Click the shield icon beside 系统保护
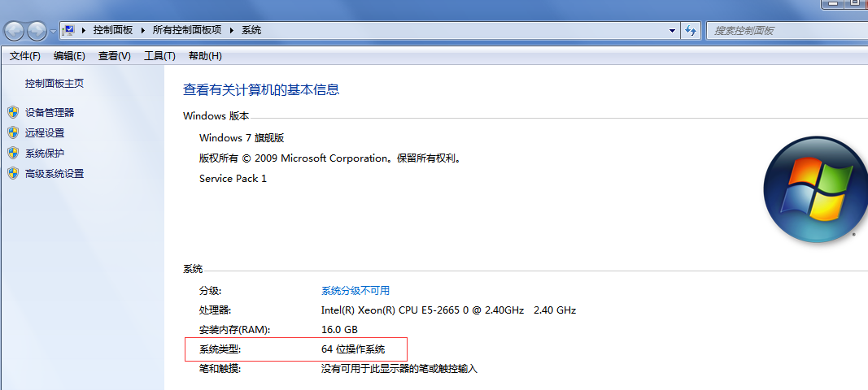Image resolution: width=868 pixels, height=390 pixels. (x=12, y=153)
